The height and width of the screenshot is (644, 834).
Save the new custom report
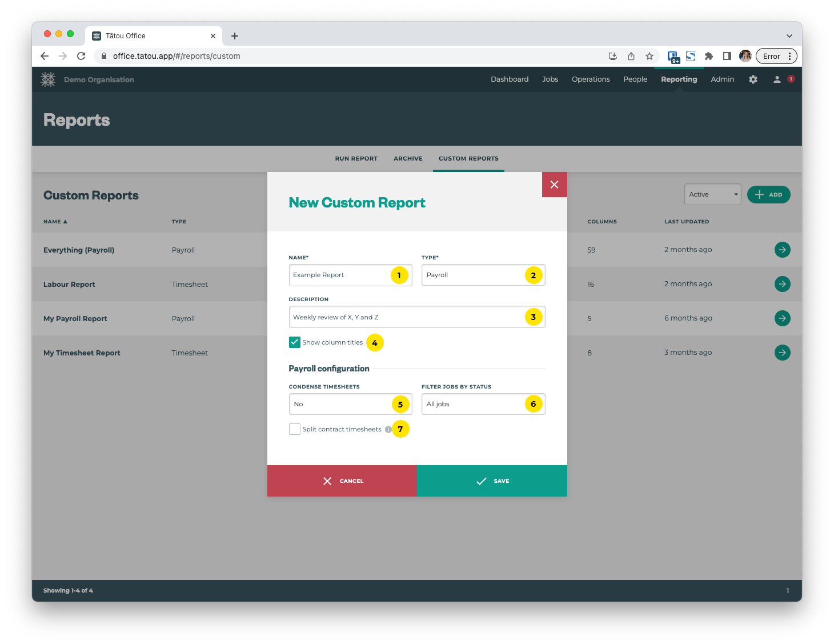(492, 481)
